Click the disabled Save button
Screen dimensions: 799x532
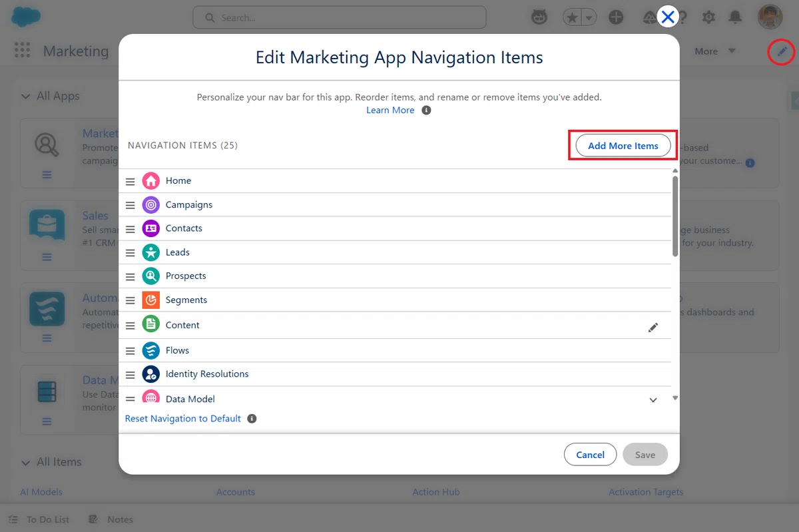(645, 455)
